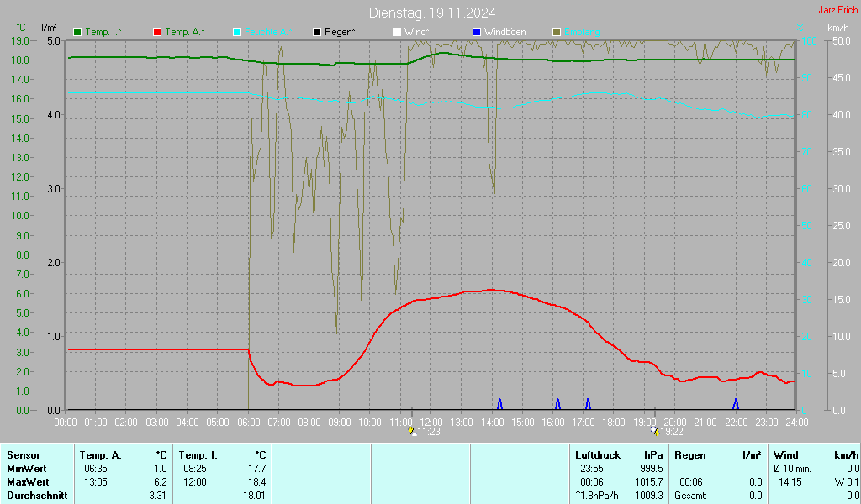The image size is (861, 504).
Task: Click the Windböen legend label
Action: (505, 33)
